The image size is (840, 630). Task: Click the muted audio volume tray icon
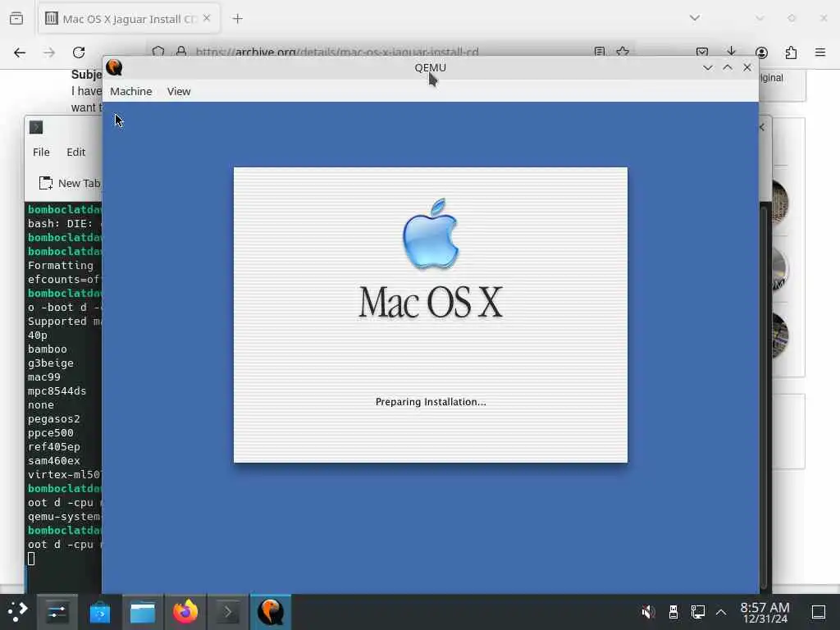click(648, 612)
